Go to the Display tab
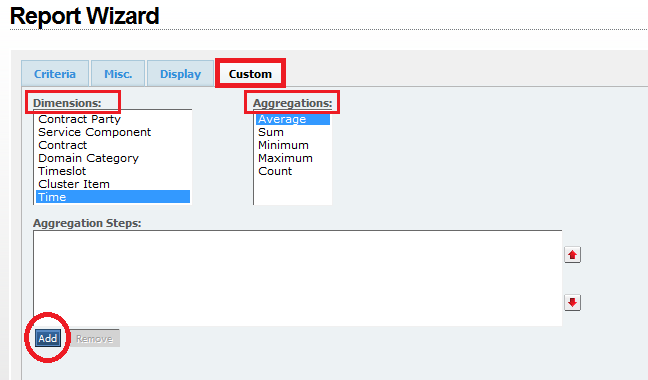This screenshot has width=648, height=380. click(181, 74)
